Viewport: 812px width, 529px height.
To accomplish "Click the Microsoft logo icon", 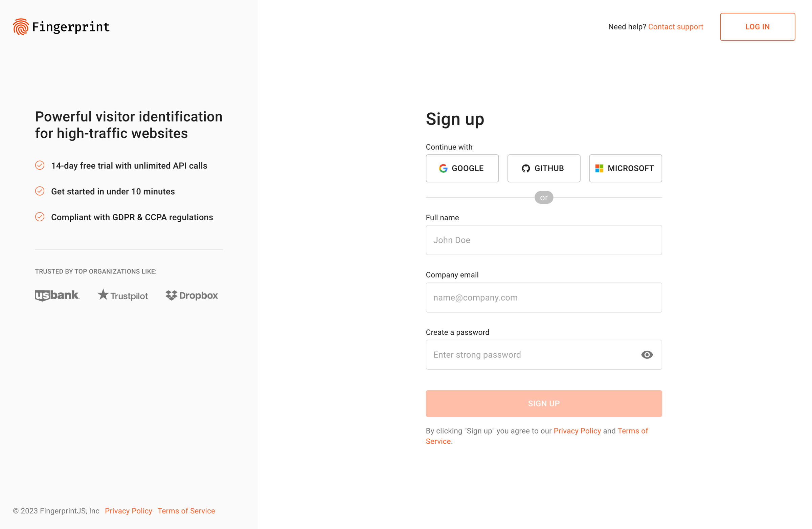I will point(599,168).
